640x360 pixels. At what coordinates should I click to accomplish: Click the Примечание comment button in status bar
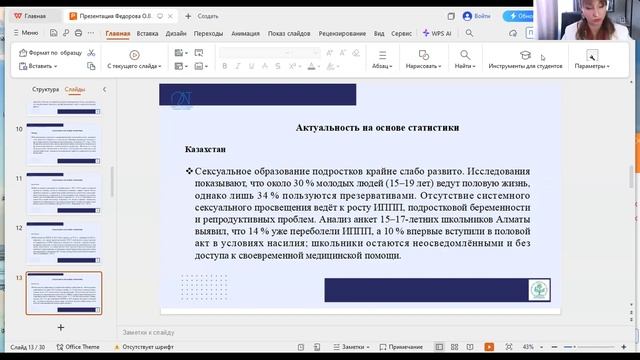click(401, 347)
